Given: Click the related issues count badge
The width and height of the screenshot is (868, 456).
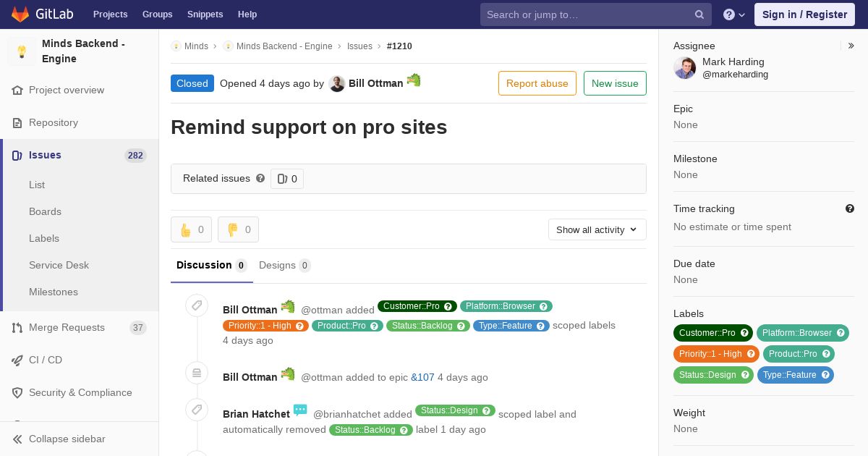Looking at the screenshot, I should click(287, 179).
